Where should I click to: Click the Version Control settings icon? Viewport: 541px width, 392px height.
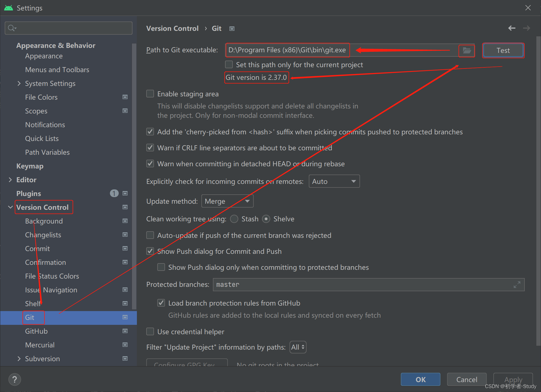125,207
